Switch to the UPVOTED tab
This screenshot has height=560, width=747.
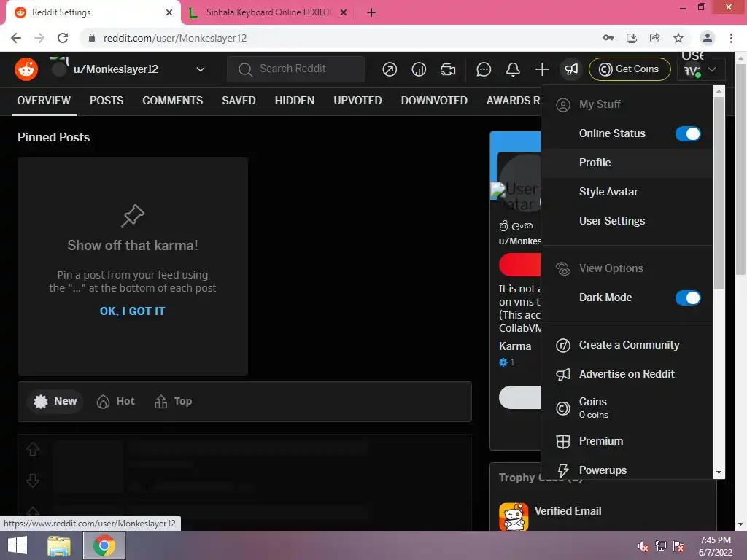[357, 101]
